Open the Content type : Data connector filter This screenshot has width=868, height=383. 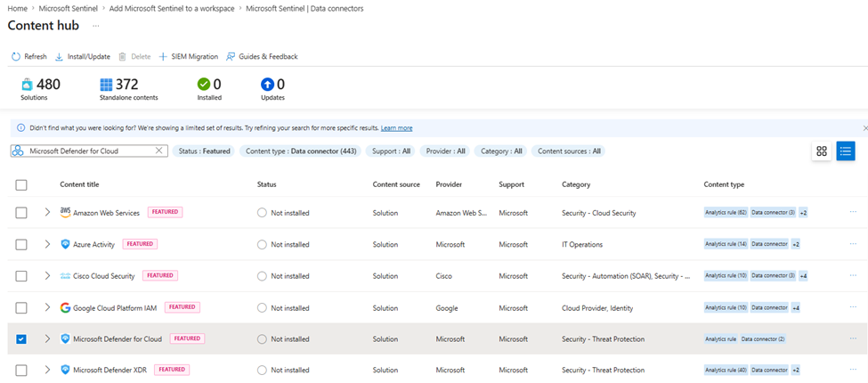coord(301,151)
